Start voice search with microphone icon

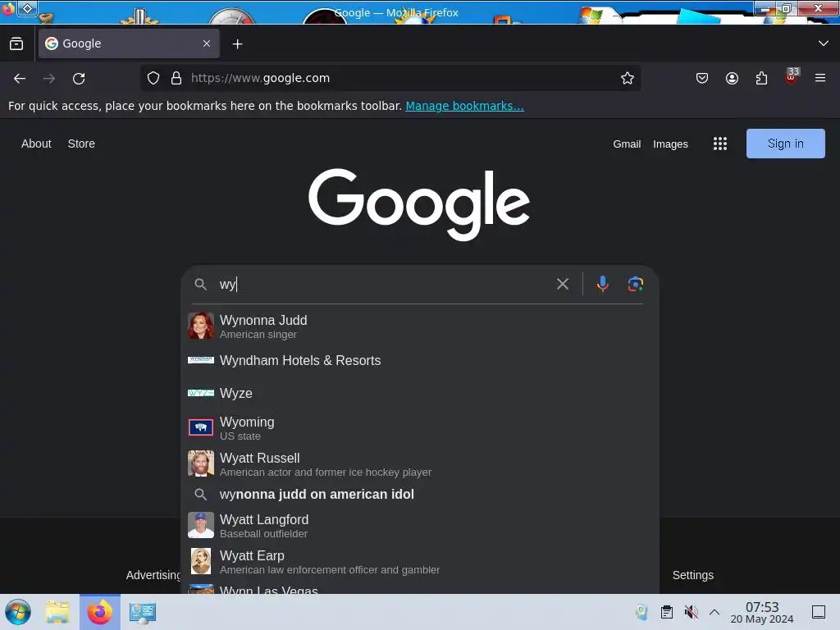pos(603,284)
